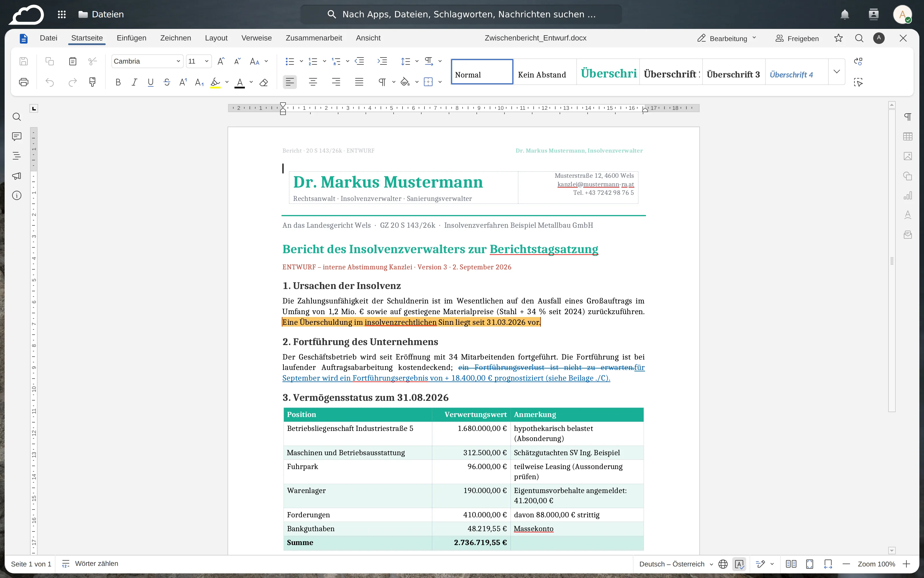Image resolution: width=924 pixels, height=578 pixels.
Task: Open the Cambria font name dropdown
Action: [178, 61]
